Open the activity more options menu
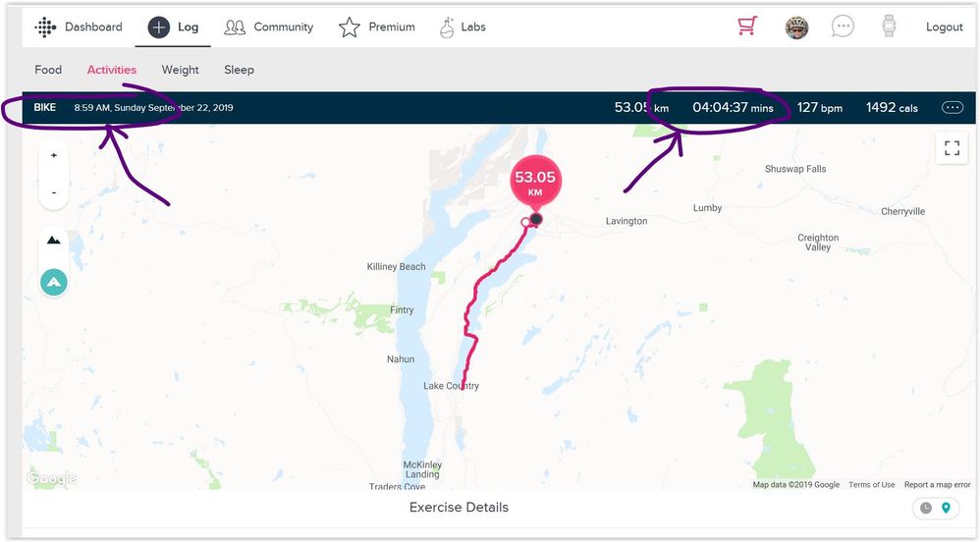Screen dimensions: 980x542 coord(952,108)
